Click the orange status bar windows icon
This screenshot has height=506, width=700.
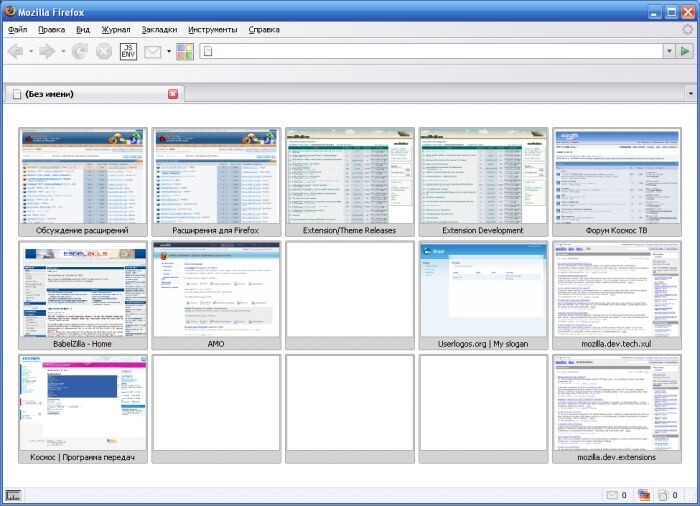tap(644, 495)
